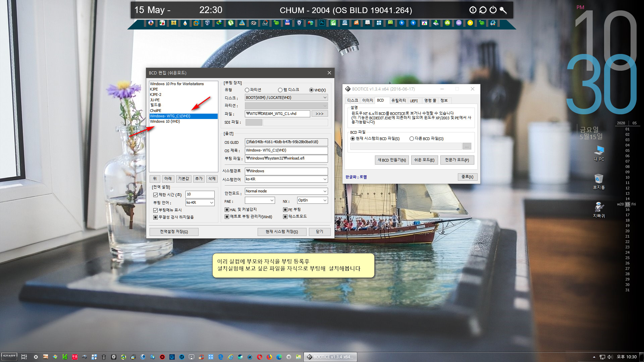
Task: Open the yellow play button dock icon
Action: click(470, 23)
